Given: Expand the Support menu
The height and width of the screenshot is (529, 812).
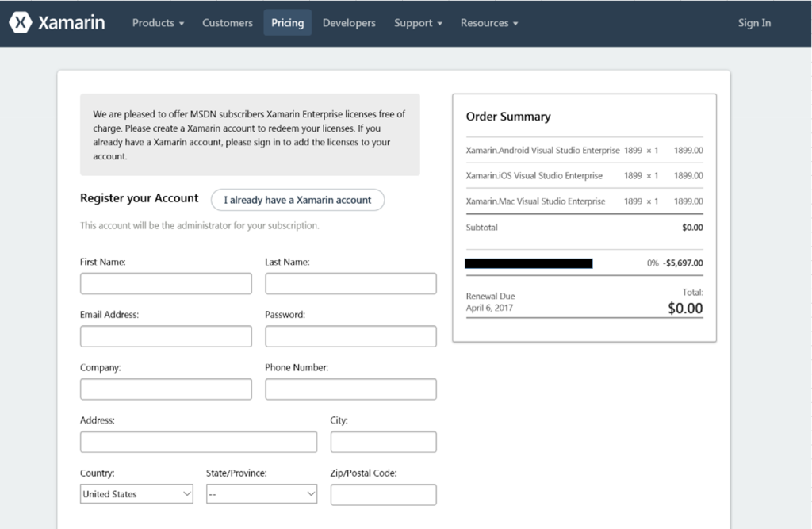Looking at the screenshot, I should [418, 23].
